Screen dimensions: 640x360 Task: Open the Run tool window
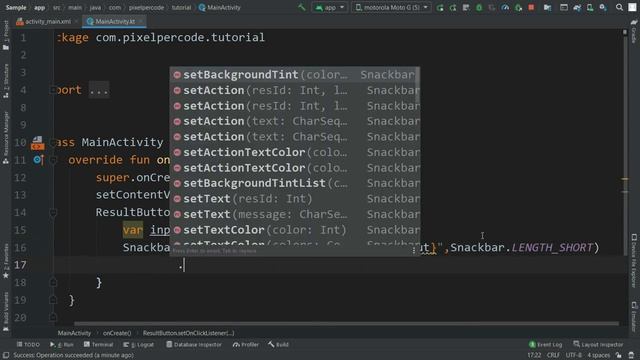tap(62, 344)
